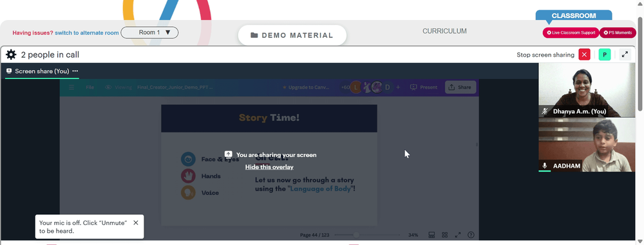Click the green P participant icon
Screen dimensions: 644x245
tap(605, 55)
